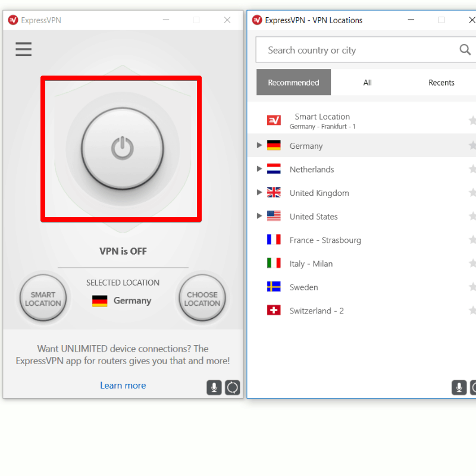Select United Kingdom in the locations list
The width and height of the screenshot is (476, 476).
click(362, 193)
